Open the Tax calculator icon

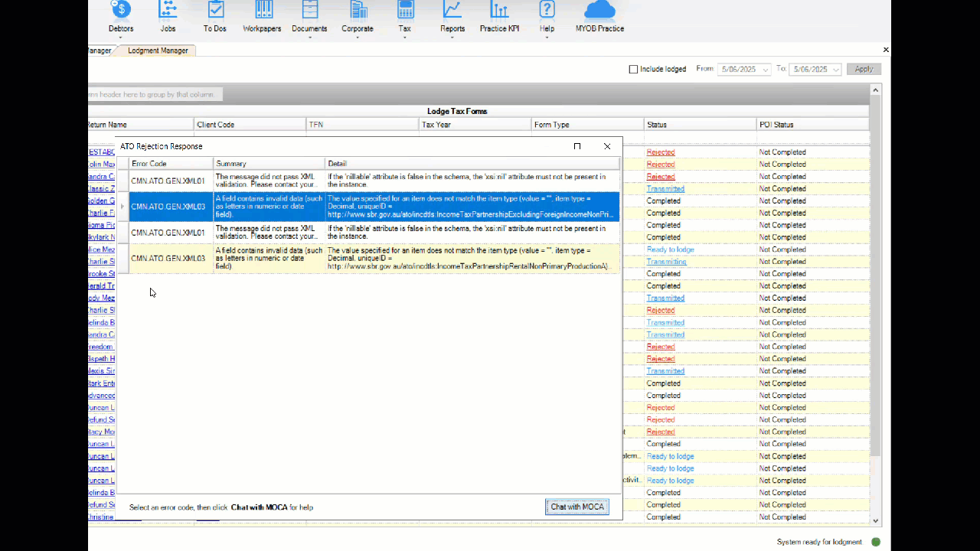pos(405,11)
